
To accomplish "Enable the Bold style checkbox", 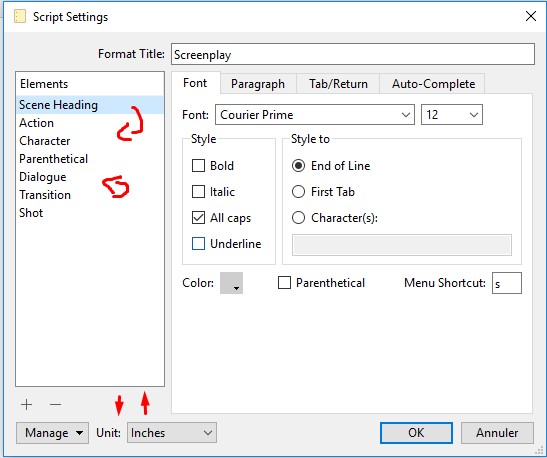I will click(198, 166).
